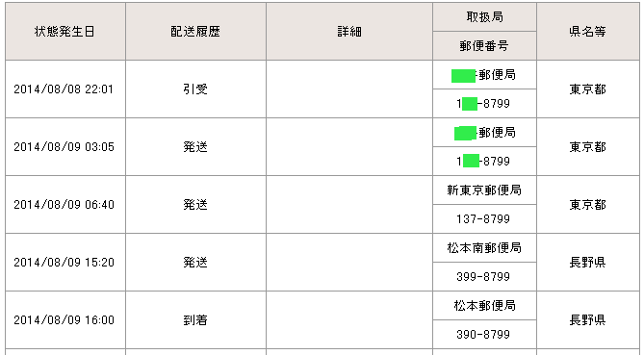This screenshot has width=644, height=355.
Task: Click the date 2014/08/09 03:05
Action: (64, 147)
